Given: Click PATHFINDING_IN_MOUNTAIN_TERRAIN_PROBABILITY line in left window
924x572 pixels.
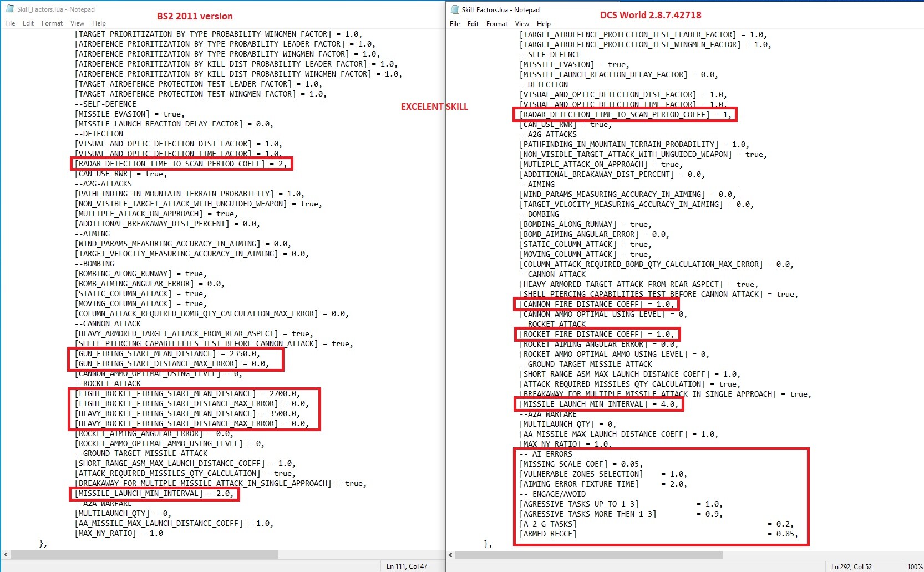Looking at the screenshot, I should (190, 194).
